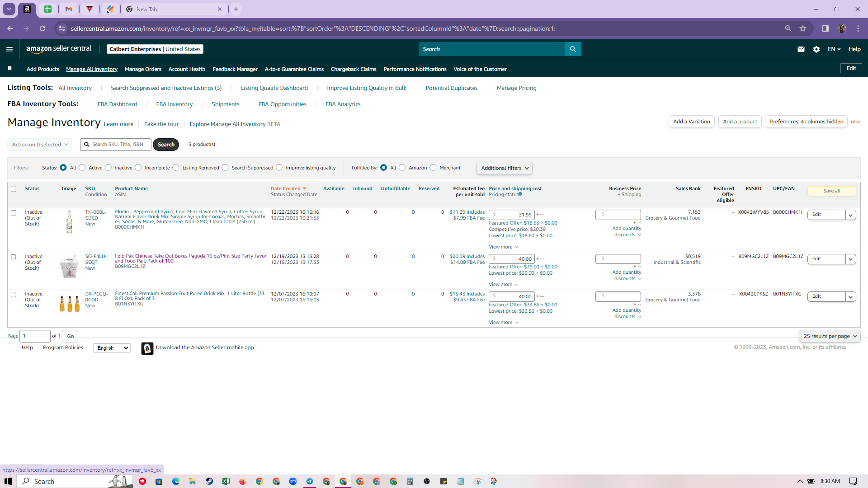Switch to the pinned green spreadsheet tab
Viewport: 868px width, 488px height.
[x=48, y=9]
